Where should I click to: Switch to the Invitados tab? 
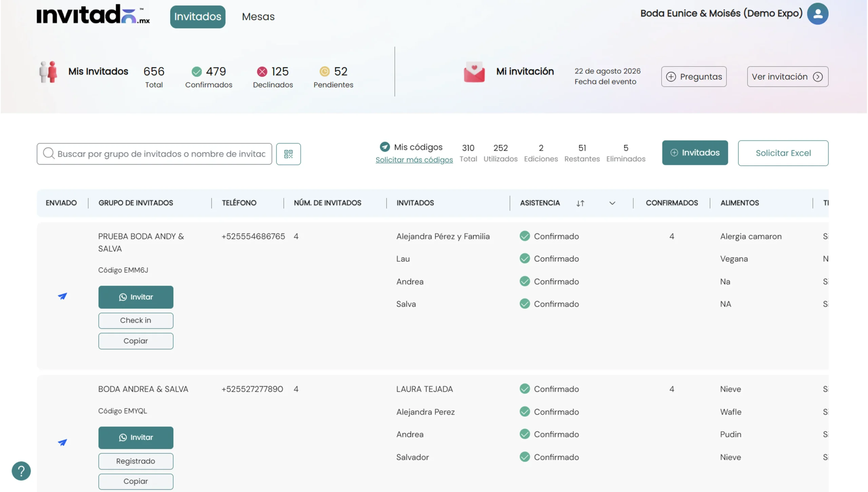(x=198, y=17)
